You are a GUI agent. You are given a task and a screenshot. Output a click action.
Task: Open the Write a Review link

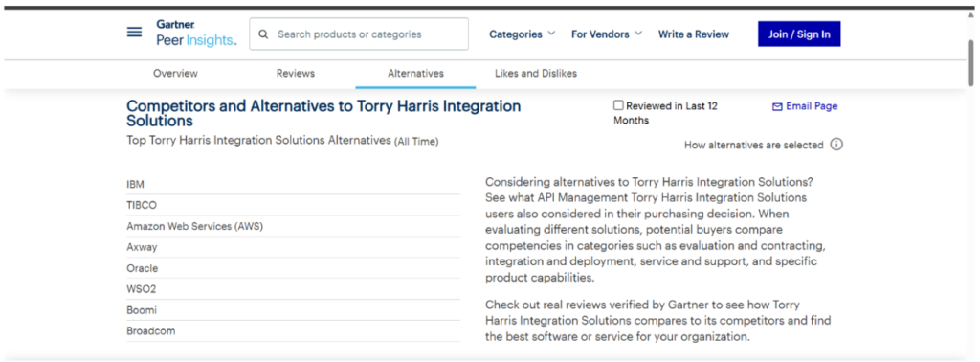694,34
